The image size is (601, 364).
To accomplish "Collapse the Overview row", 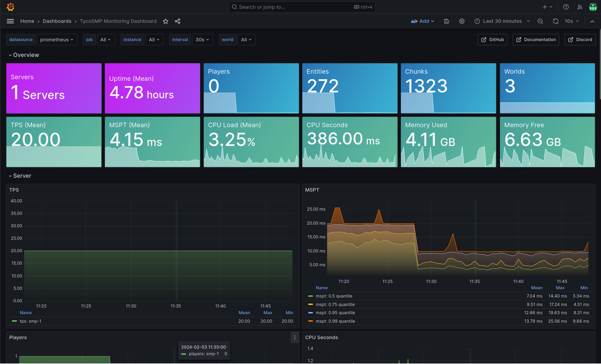I will click(24, 55).
